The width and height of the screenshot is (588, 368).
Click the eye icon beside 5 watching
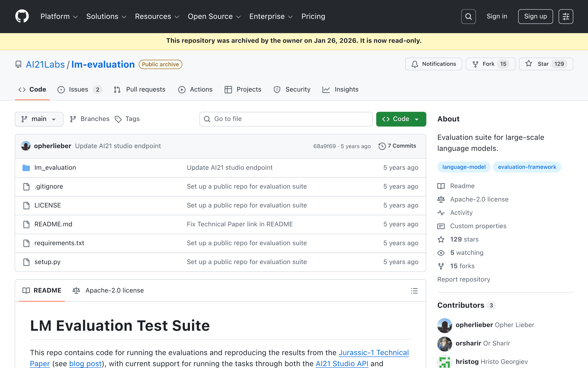click(x=441, y=253)
